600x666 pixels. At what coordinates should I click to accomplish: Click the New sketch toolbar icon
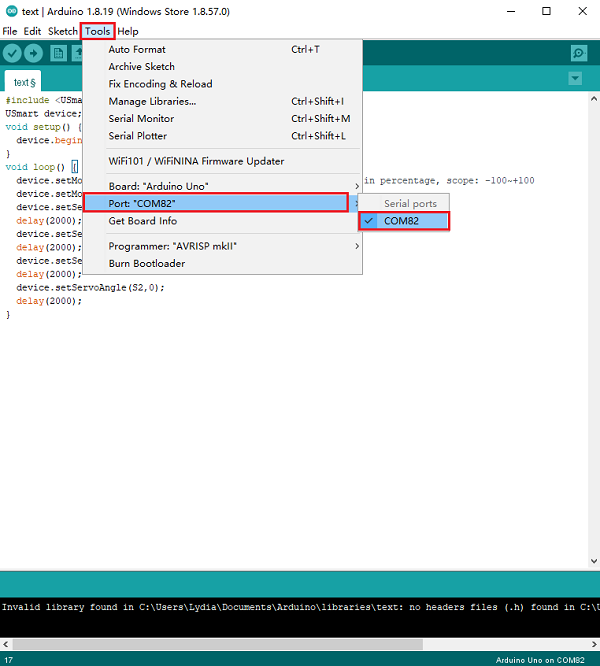pyautogui.click(x=58, y=54)
